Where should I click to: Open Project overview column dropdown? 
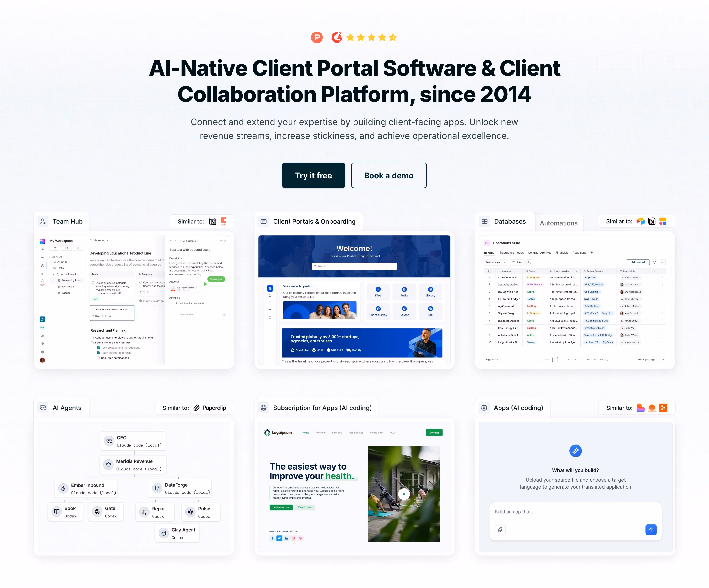(576, 271)
